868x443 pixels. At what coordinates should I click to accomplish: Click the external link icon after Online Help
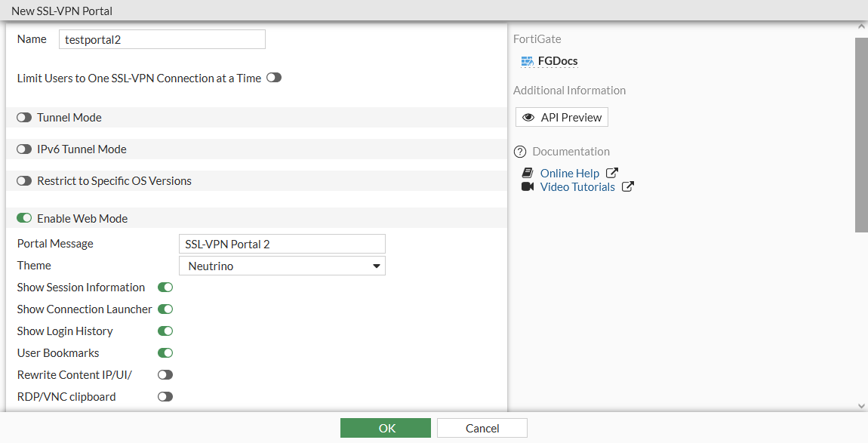coord(611,172)
